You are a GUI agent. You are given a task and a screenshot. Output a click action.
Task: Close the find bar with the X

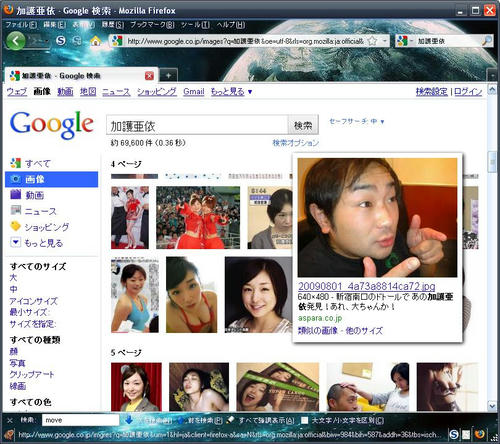[10, 420]
